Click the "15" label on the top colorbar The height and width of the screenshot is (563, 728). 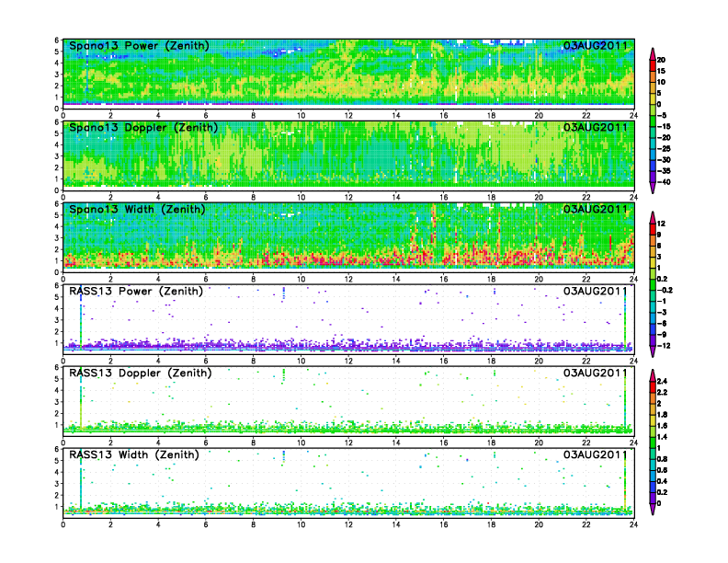[661, 71]
